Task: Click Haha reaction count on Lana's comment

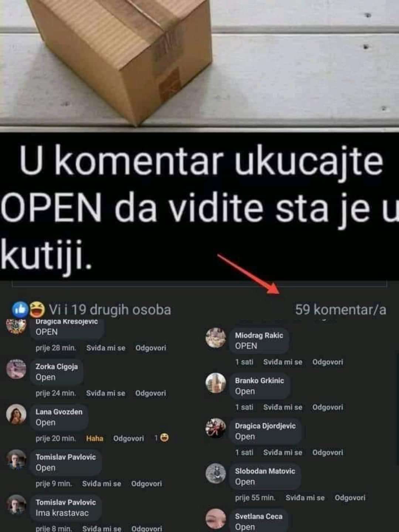Action: (x=161, y=438)
